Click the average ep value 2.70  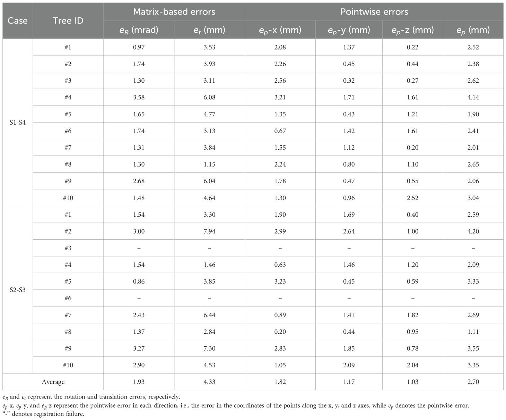473,382
